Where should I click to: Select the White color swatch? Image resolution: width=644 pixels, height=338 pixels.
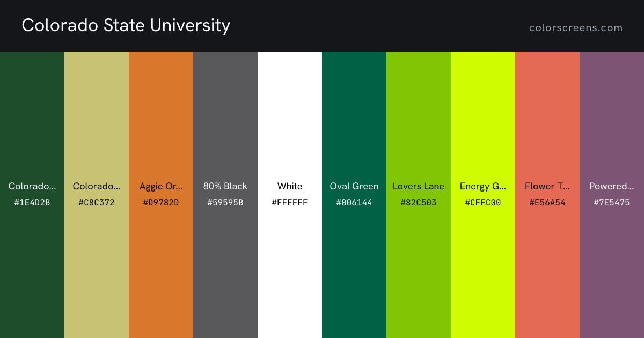(x=290, y=195)
